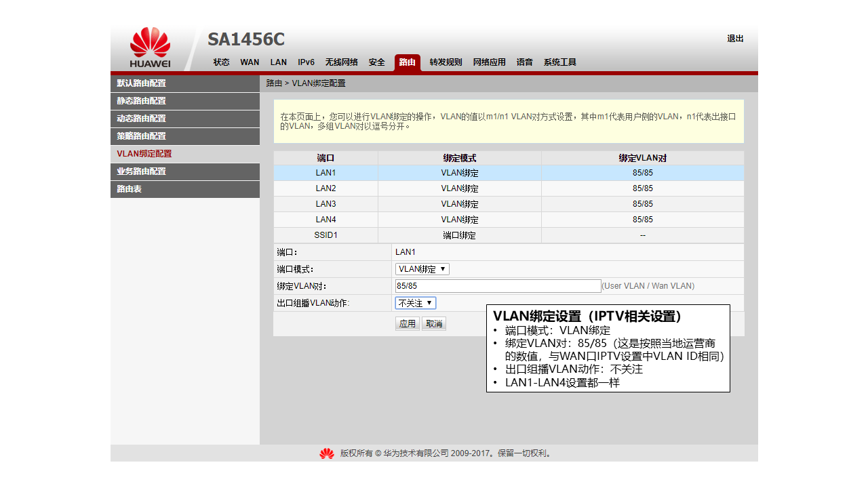This screenshot has height=488, width=868.
Task: Click the small Huawei logo in footer
Action: coord(327,453)
